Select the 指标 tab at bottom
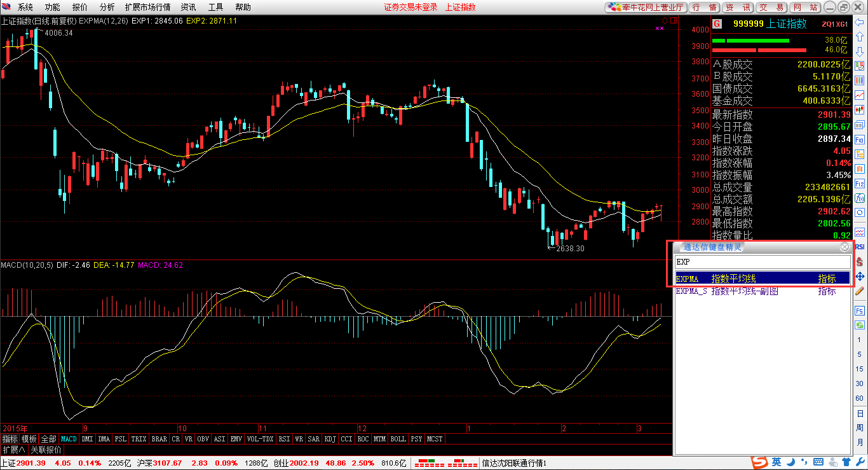Viewport: 868px width, 470px height. pyautogui.click(x=10, y=439)
